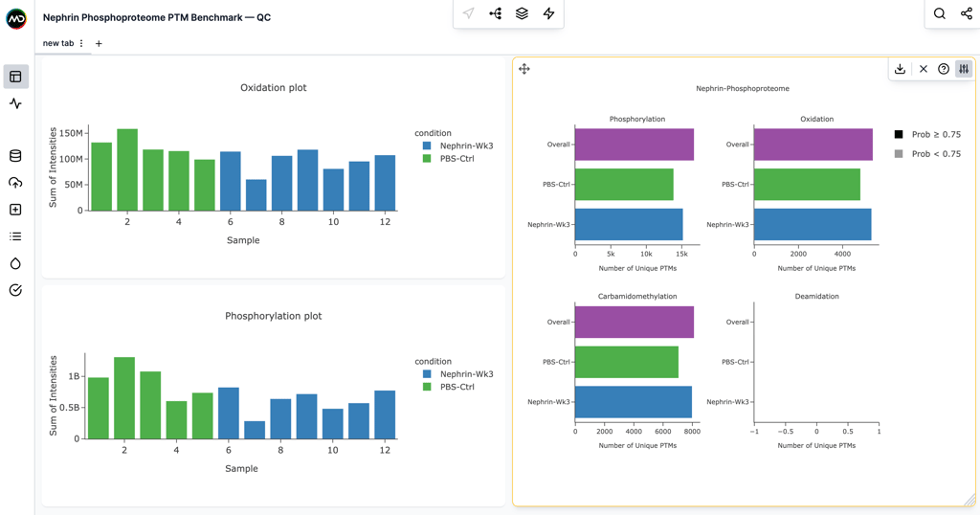The width and height of the screenshot is (980, 515).
Task: Open the activity pulse icon in sidebar
Action: point(15,103)
